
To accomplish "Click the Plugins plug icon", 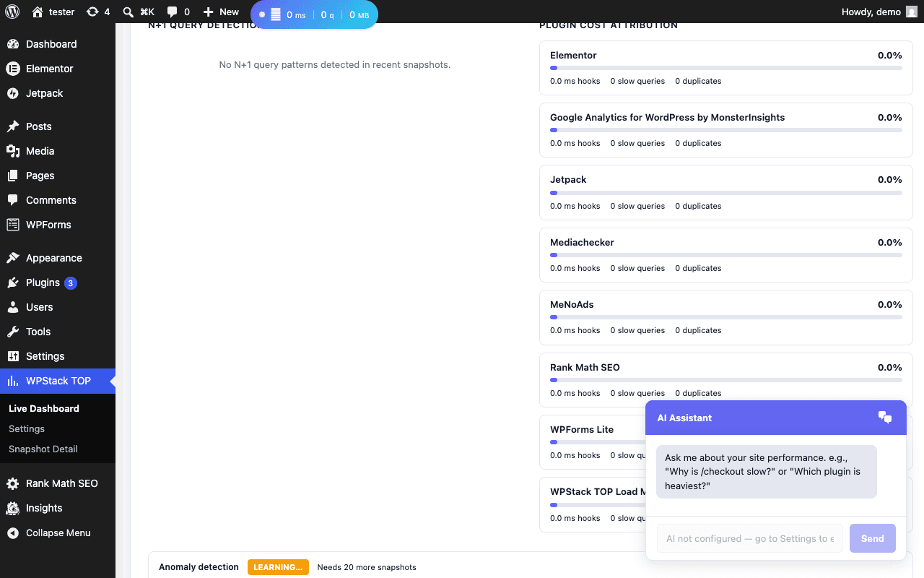I will pos(13,282).
